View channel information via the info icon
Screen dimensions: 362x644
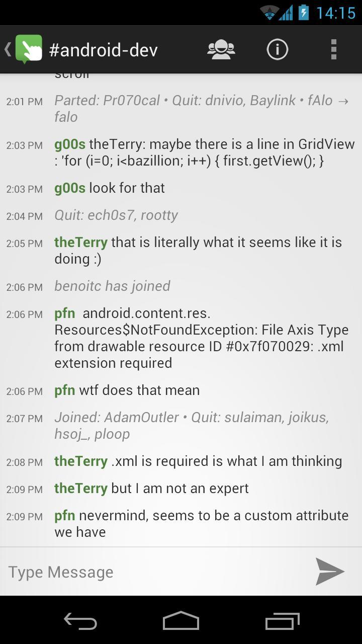click(x=277, y=49)
